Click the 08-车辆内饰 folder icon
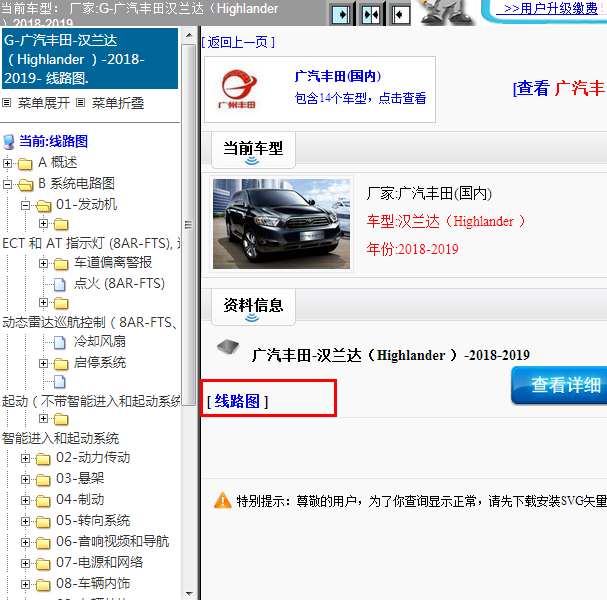 tap(43, 585)
